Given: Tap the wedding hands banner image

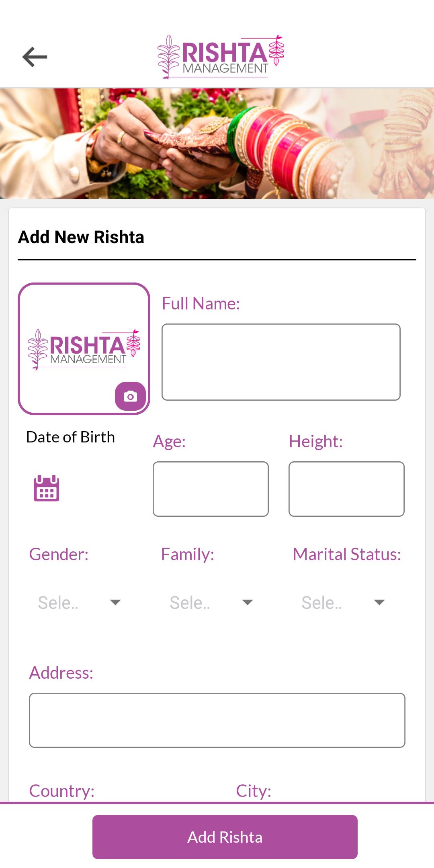Looking at the screenshot, I should [217, 143].
